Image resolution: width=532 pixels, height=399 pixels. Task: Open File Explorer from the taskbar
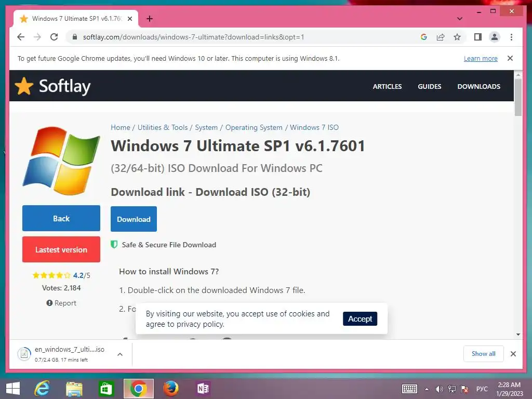pos(74,389)
